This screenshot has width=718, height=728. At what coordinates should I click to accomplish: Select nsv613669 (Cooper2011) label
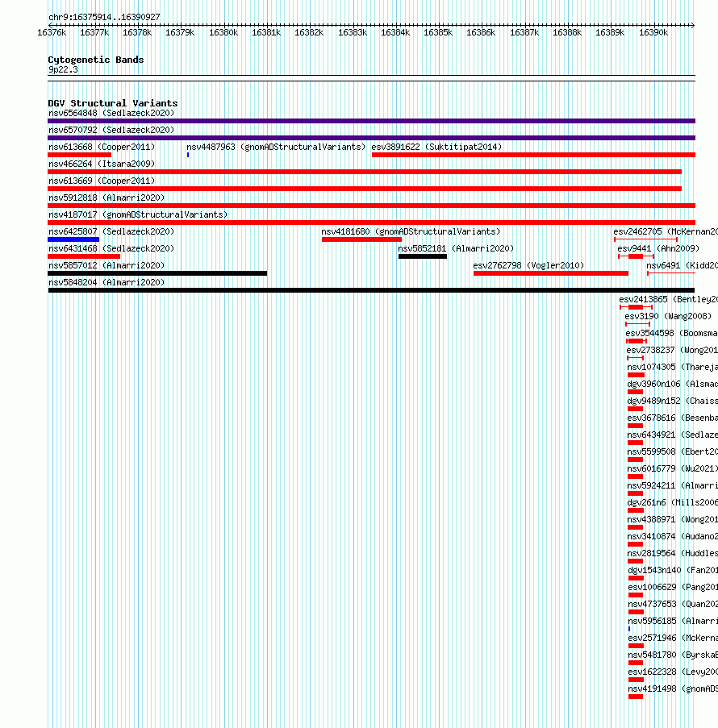(x=102, y=181)
